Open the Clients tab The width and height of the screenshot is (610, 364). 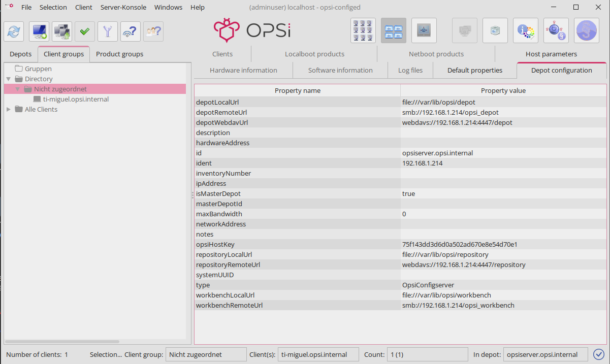(222, 54)
